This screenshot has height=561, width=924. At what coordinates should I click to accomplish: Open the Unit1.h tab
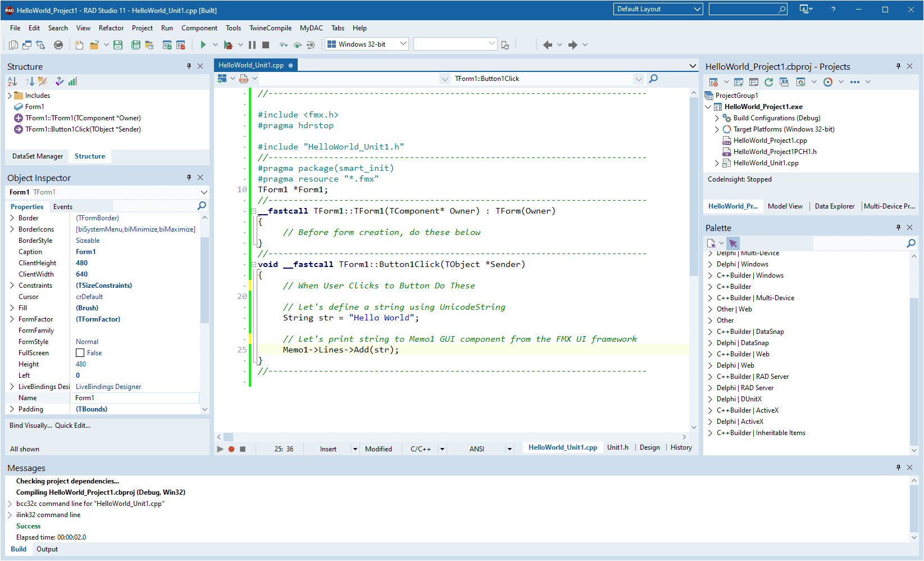click(618, 447)
